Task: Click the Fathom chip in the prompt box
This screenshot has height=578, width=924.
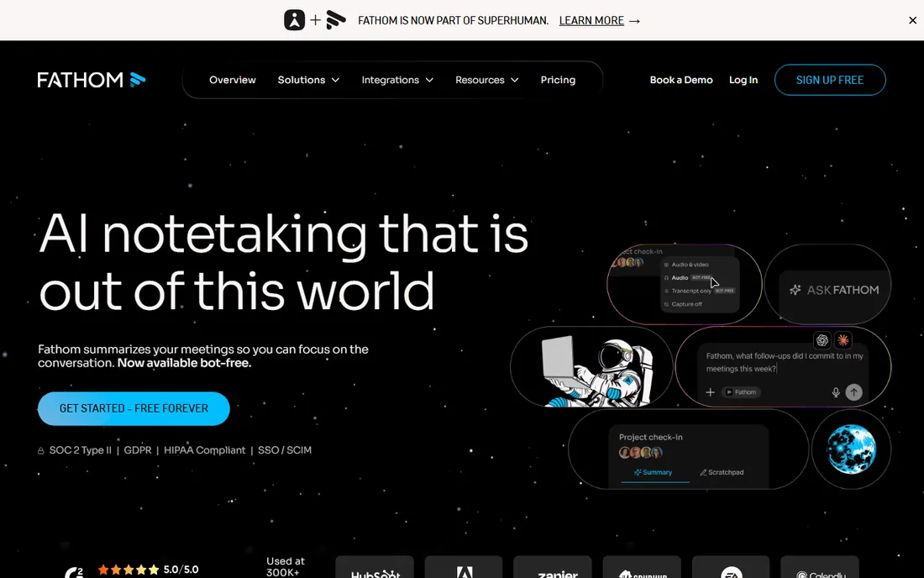Action: pyautogui.click(x=741, y=392)
